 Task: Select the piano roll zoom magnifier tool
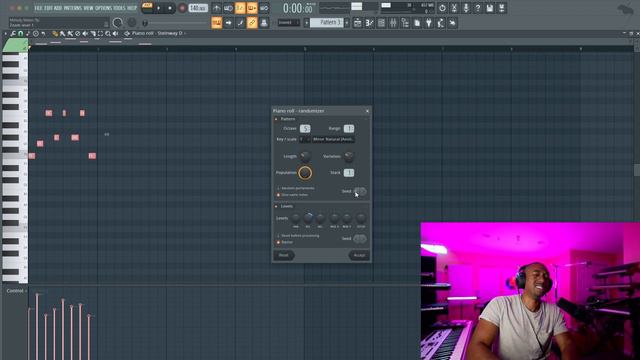pyautogui.click(x=108, y=34)
